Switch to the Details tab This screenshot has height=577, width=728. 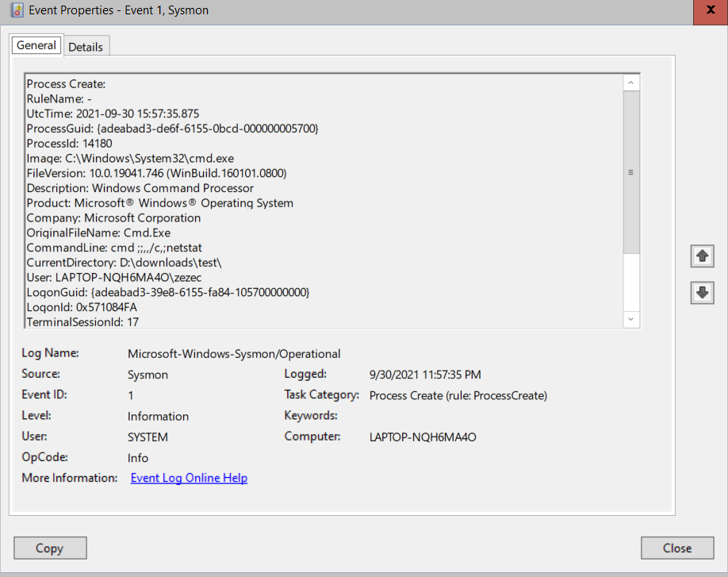click(86, 47)
